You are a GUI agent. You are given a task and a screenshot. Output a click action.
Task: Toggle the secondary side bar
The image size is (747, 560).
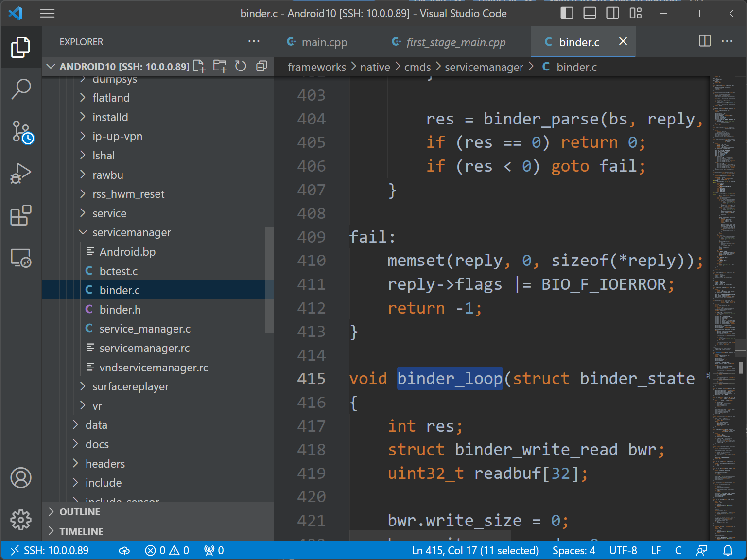click(612, 13)
